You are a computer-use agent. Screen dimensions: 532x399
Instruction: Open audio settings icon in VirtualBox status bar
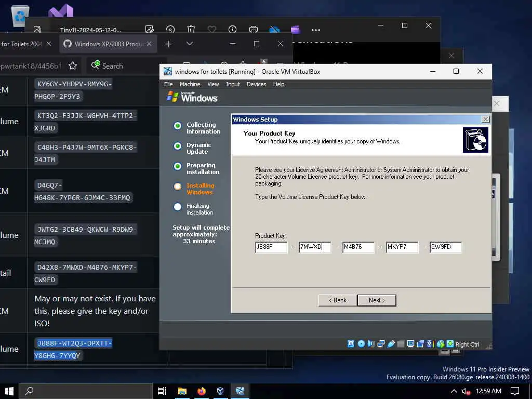371,344
